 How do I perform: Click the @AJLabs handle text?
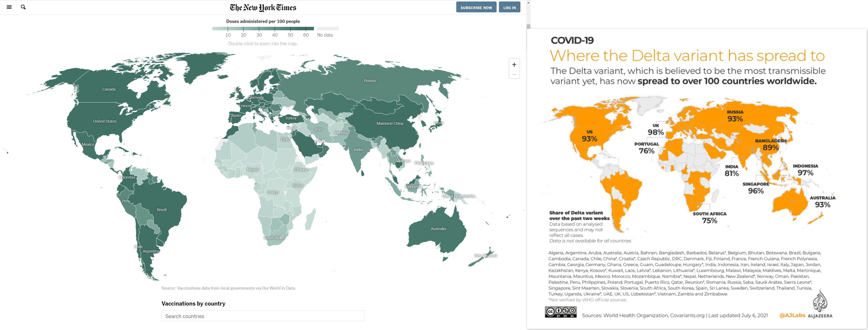click(x=792, y=315)
